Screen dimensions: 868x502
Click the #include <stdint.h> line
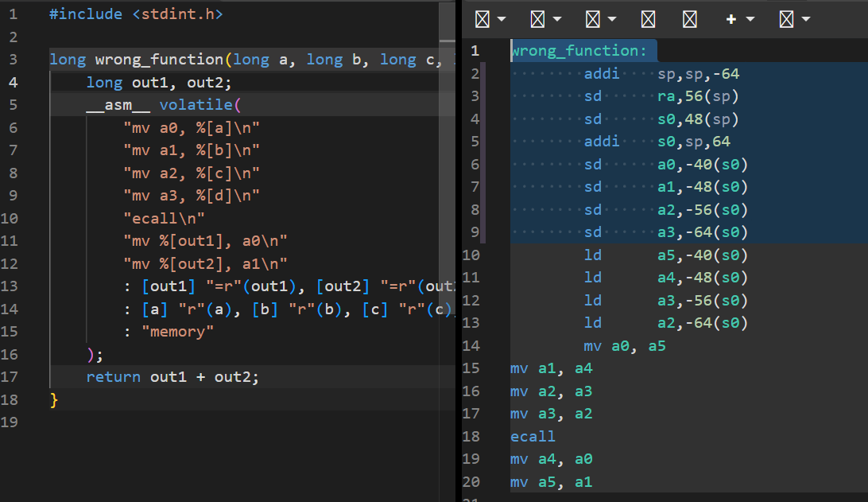tap(136, 14)
